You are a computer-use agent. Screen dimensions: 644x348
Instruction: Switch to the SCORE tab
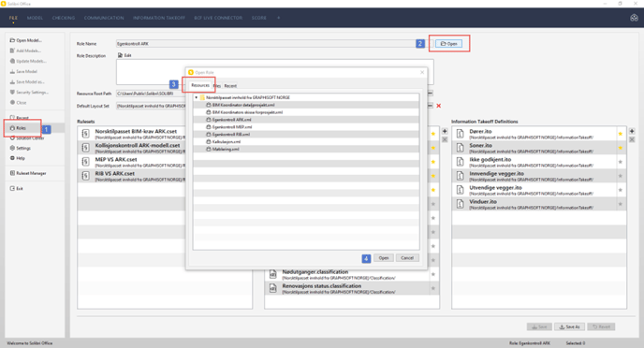(x=259, y=18)
